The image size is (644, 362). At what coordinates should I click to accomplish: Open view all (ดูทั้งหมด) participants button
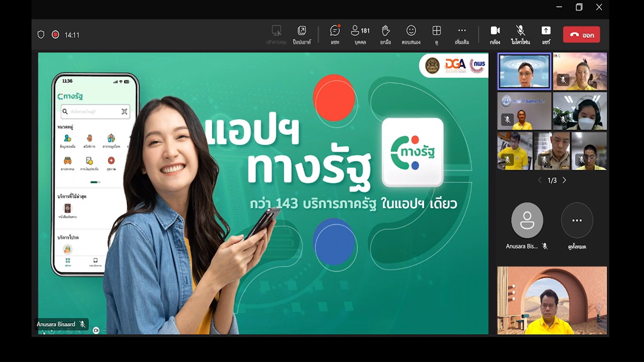(577, 226)
